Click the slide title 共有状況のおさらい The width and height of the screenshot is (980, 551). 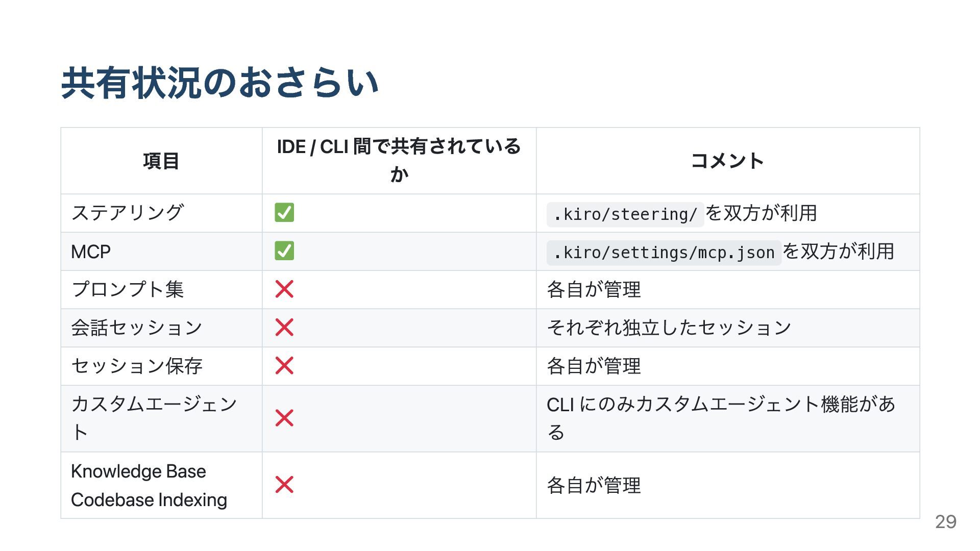coord(219,83)
